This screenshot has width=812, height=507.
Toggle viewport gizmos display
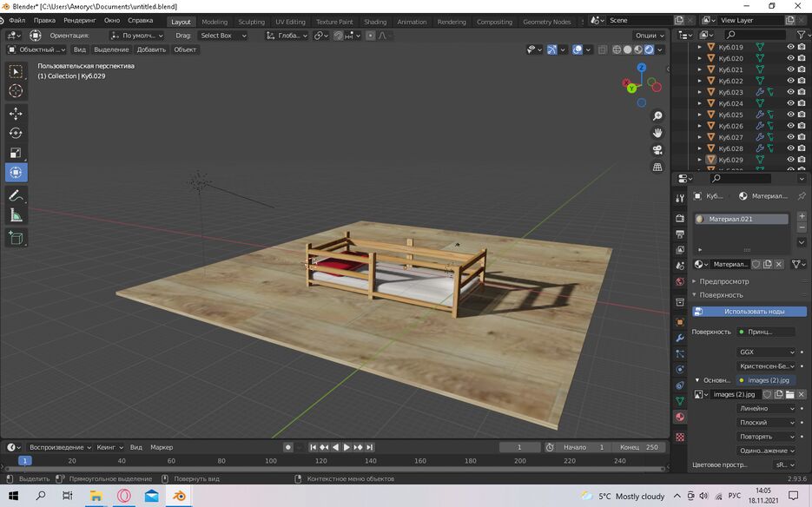(552, 49)
